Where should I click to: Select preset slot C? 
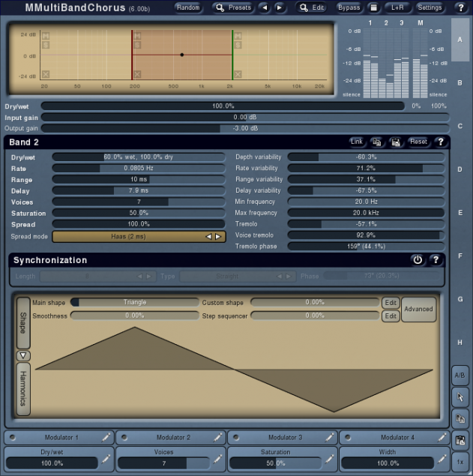click(460, 126)
